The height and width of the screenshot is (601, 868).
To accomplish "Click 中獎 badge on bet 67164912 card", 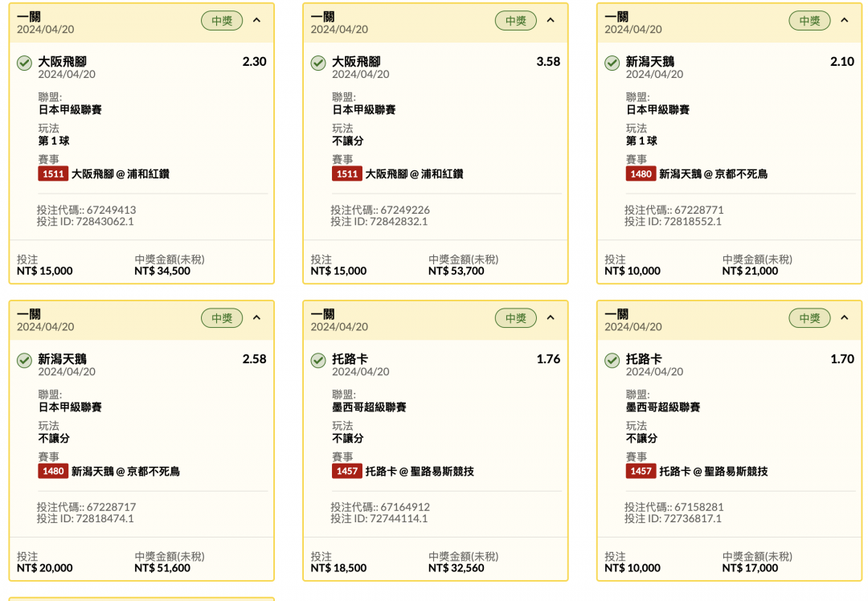I will point(516,317).
